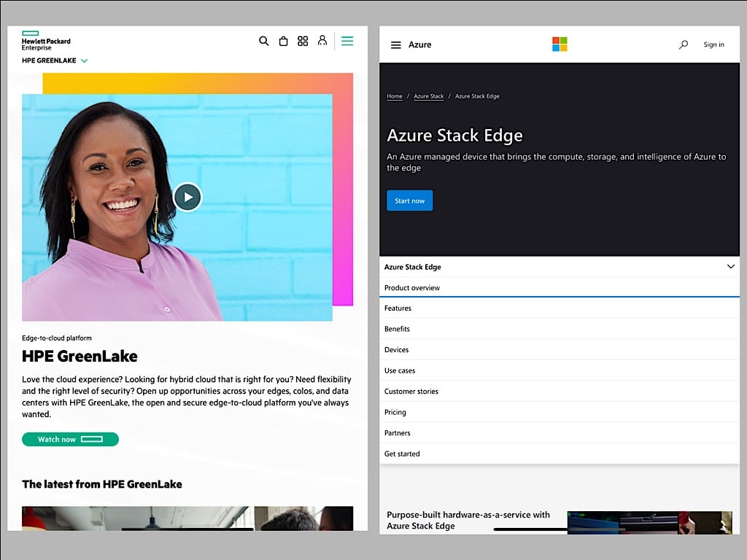Select Get started menu item
Viewport: 747px width, 560px height.
[560, 454]
